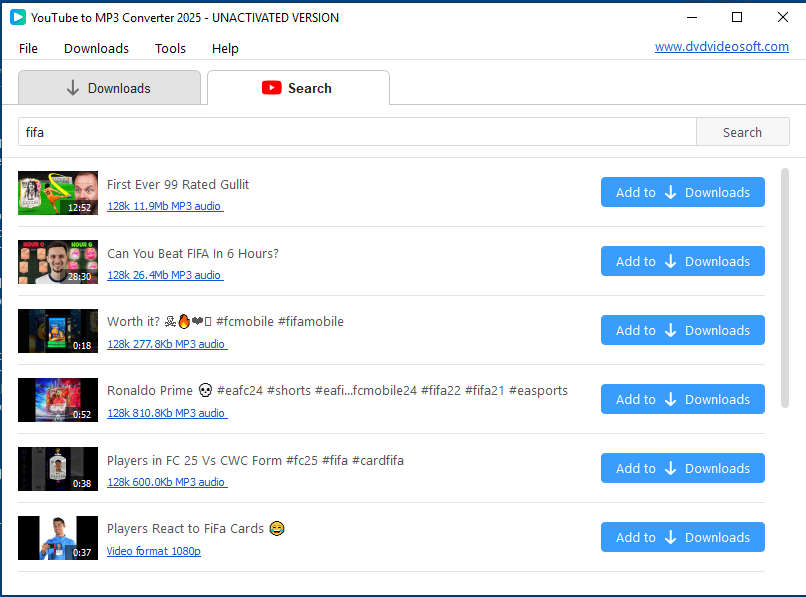
Task: Click thumbnail of 'Players React to FiFa Cards'
Action: pos(58,537)
